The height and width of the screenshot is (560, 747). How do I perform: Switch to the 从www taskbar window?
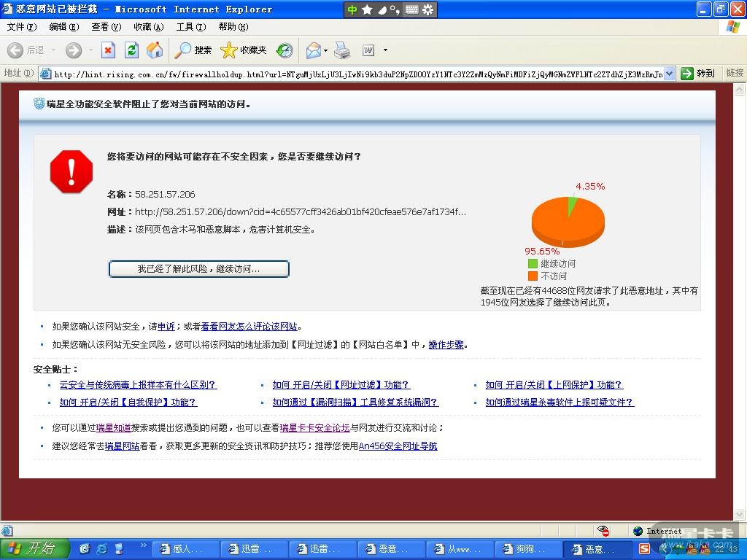click(460, 550)
